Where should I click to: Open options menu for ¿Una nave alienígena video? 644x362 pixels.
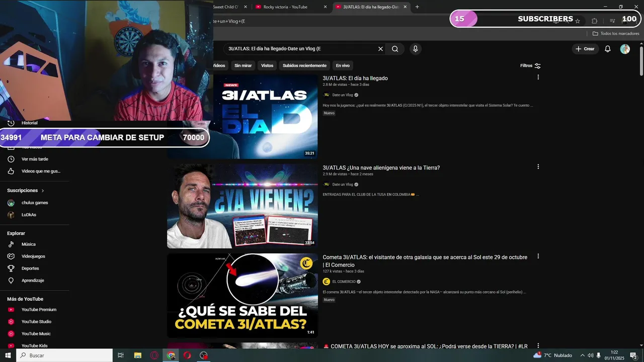point(538,167)
